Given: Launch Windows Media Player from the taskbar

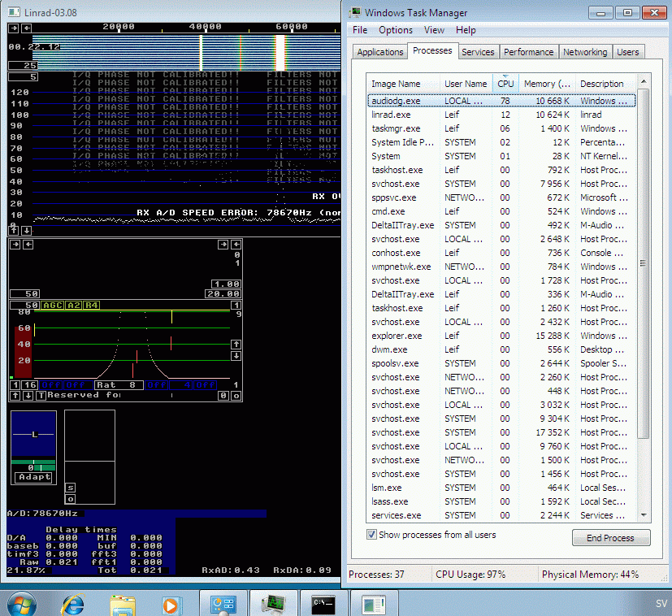Looking at the screenshot, I should (171, 605).
